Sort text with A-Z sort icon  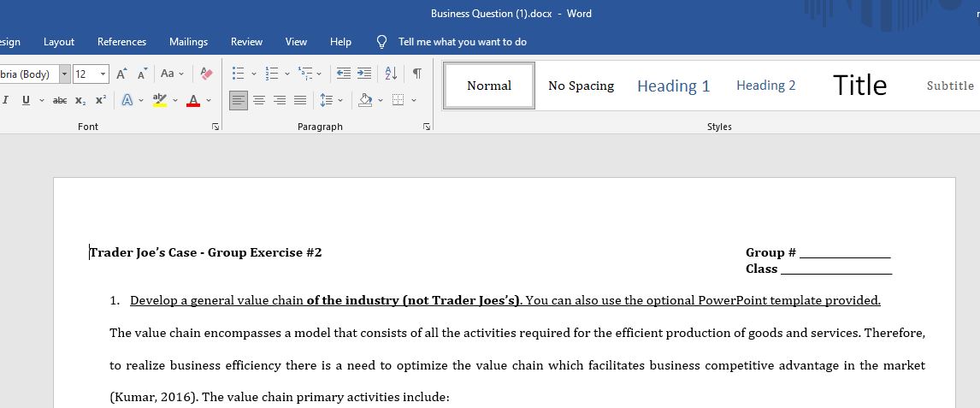coord(392,74)
